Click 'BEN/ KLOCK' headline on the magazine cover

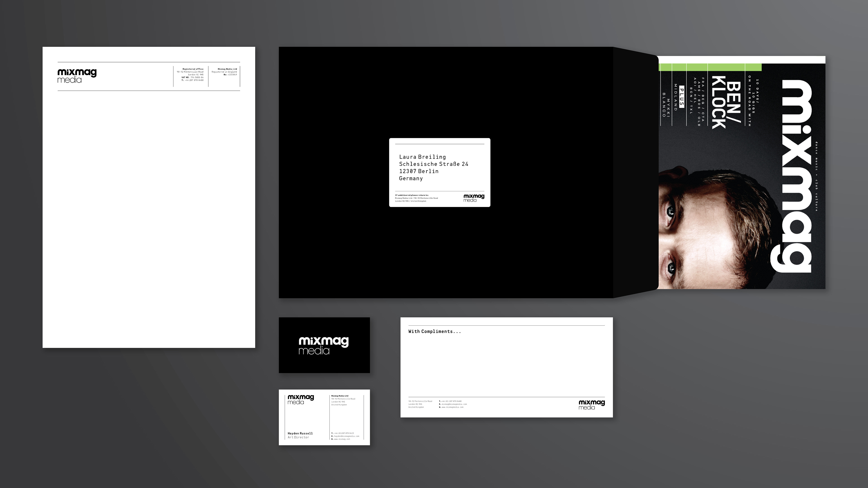click(x=726, y=102)
